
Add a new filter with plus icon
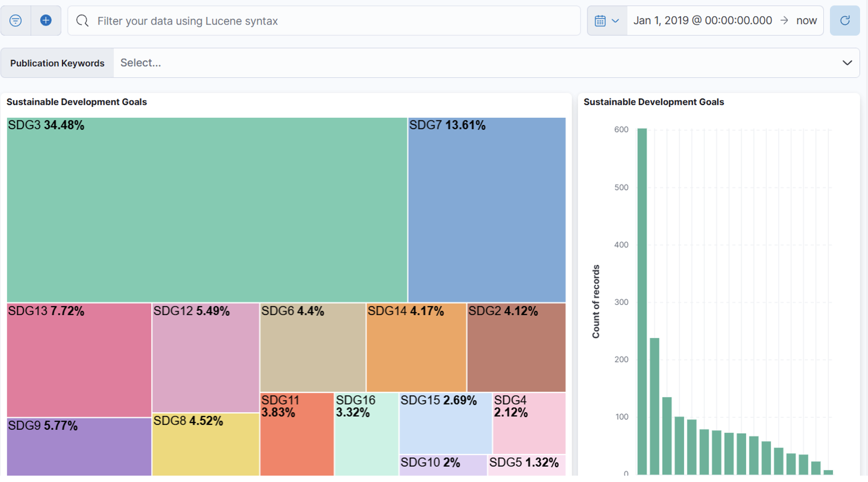pos(46,20)
